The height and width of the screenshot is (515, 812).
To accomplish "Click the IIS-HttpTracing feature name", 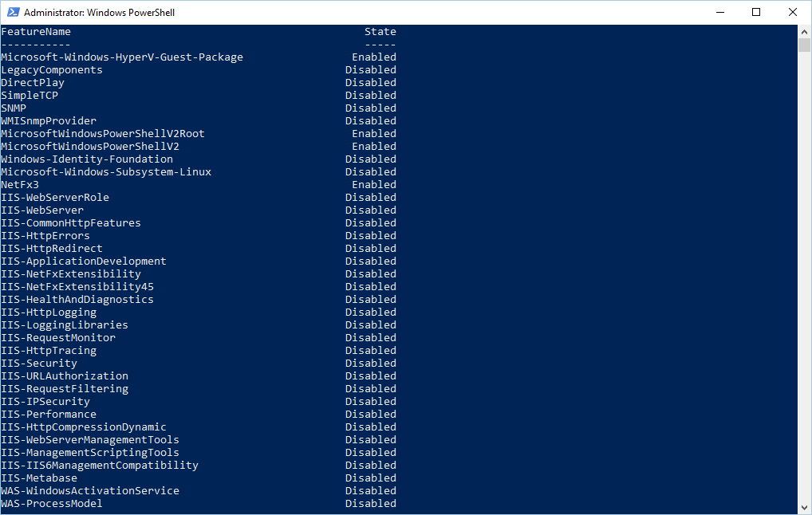I will 49,351.
